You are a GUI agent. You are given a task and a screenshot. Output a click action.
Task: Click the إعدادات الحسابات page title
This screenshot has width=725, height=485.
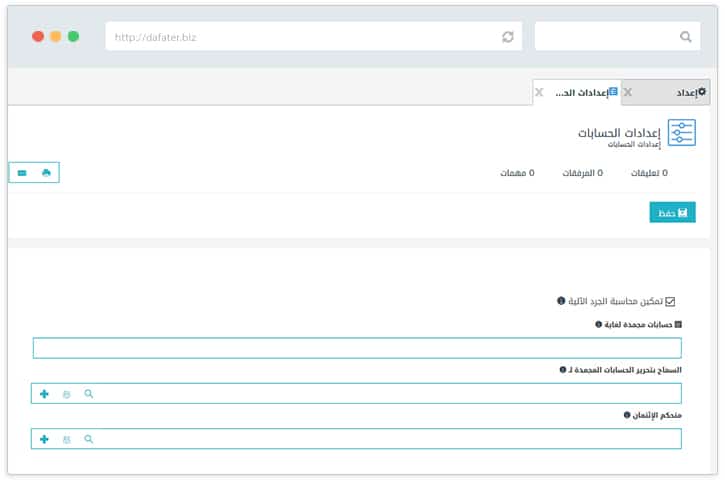pyautogui.click(x=619, y=133)
